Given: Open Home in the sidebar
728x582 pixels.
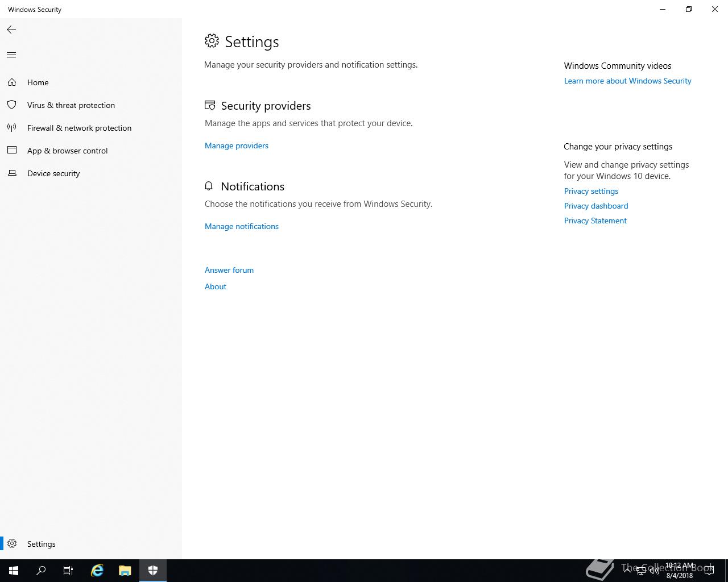Looking at the screenshot, I should (91, 82).
